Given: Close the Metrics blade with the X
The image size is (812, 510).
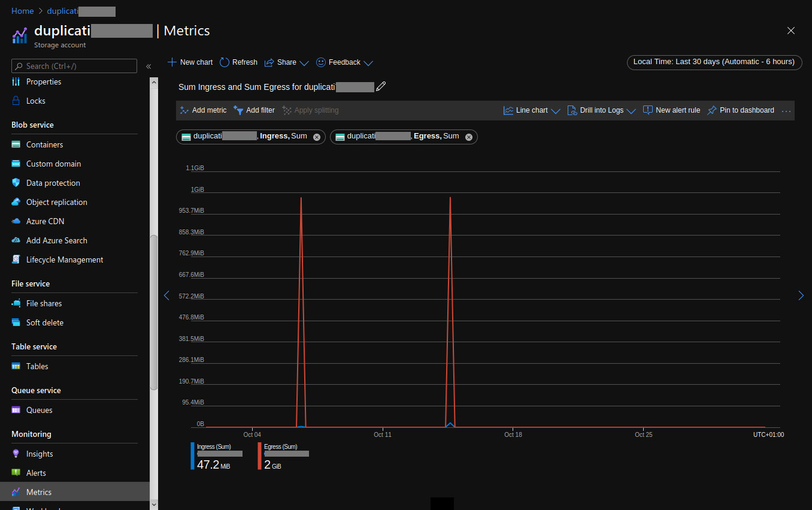Looking at the screenshot, I should tap(791, 31).
